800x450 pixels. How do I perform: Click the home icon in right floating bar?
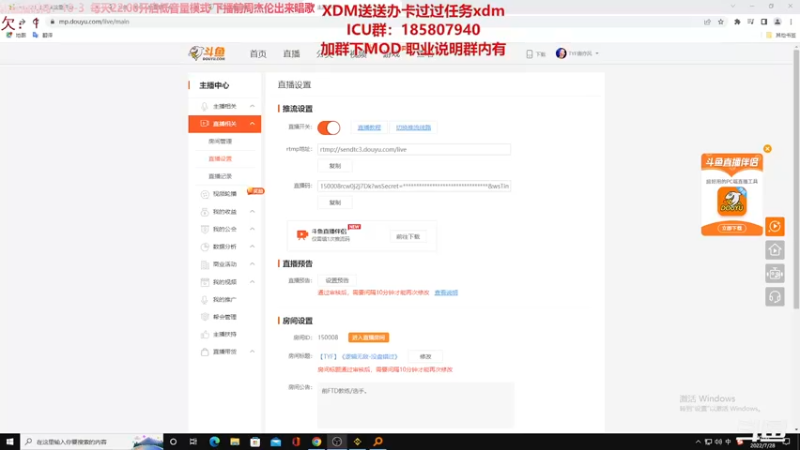tap(774, 250)
